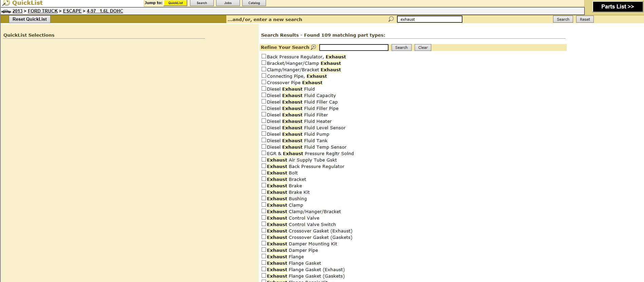Click the Reset QuickList button

(30, 19)
